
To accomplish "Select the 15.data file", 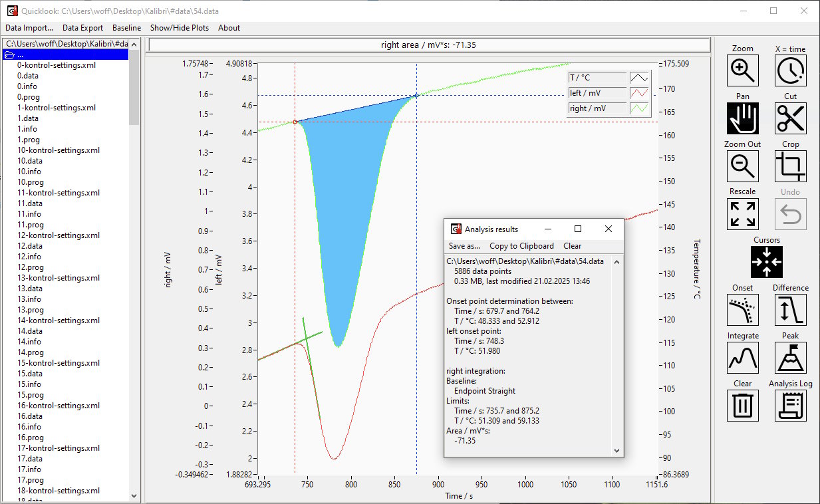I will [x=30, y=374].
